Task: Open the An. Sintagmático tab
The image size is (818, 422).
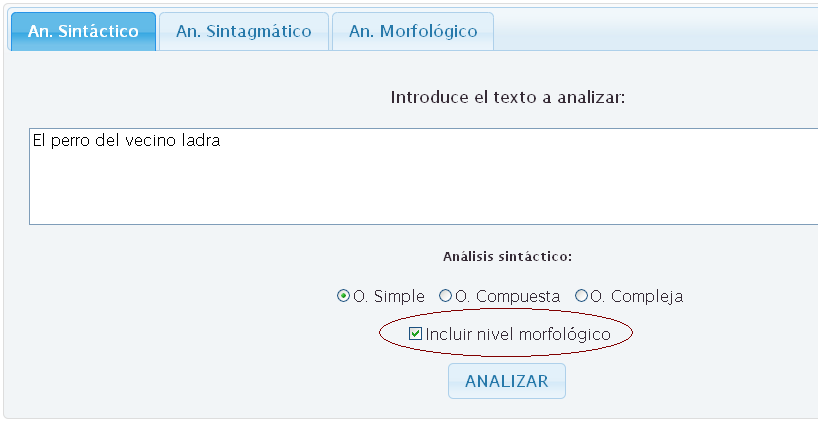Action: click(244, 32)
